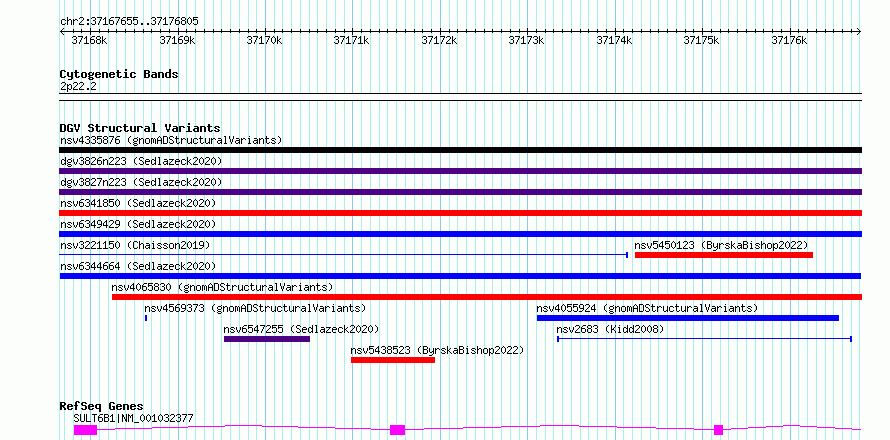This screenshot has width=890, height=440.
Task: Click the red nsv6341850 variant bar
Action: click(x=460, y=213)
